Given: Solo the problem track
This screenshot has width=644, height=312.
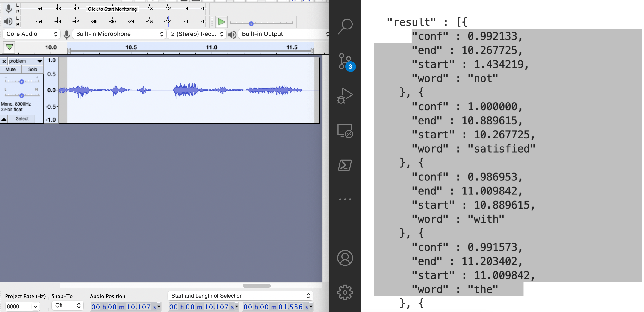Looking at the screenshot, I should 32,69.
